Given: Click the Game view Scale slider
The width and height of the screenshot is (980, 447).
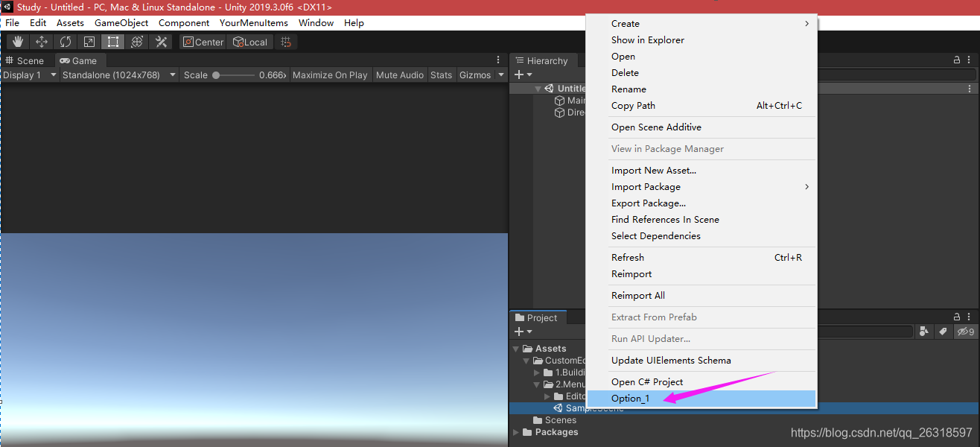Looking at the screenshot, I should (x=233, y=74).
